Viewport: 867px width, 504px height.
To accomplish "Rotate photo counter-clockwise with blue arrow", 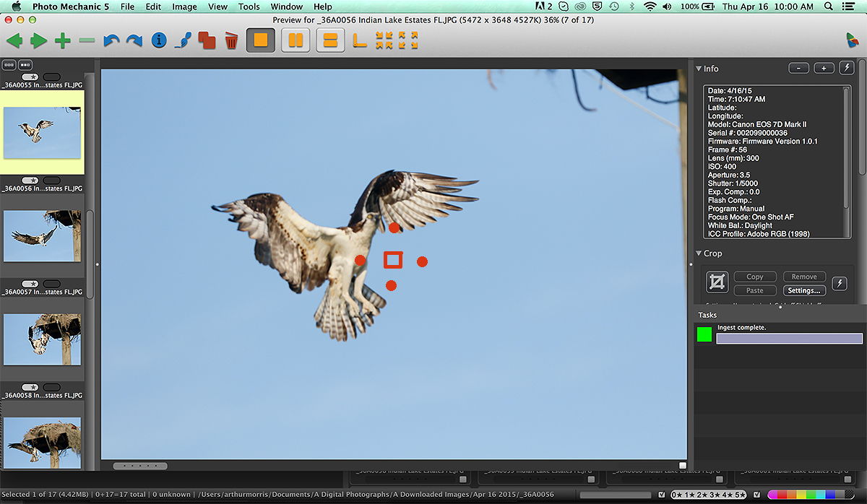I will click(x=111, y=40).
